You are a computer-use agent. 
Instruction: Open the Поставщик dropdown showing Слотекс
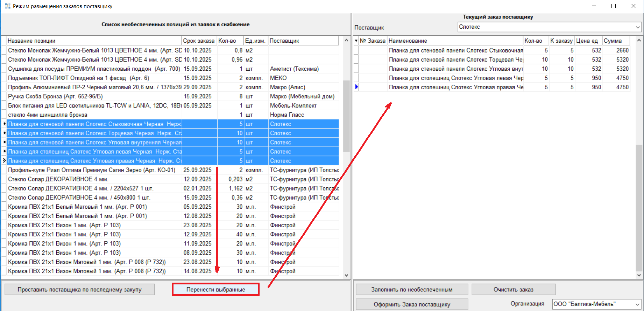[638, 27]
